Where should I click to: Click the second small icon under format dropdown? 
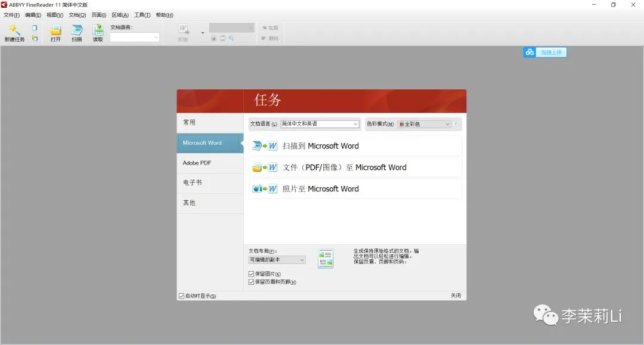click(222, 38)
